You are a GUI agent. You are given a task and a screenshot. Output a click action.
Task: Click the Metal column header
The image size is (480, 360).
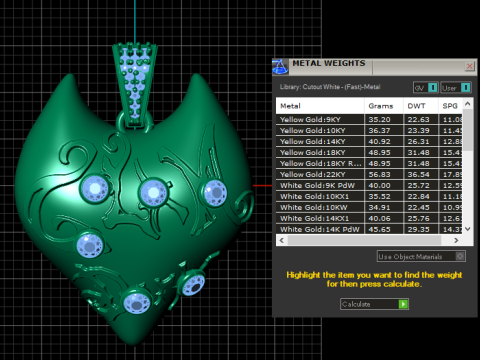point(320,106)
